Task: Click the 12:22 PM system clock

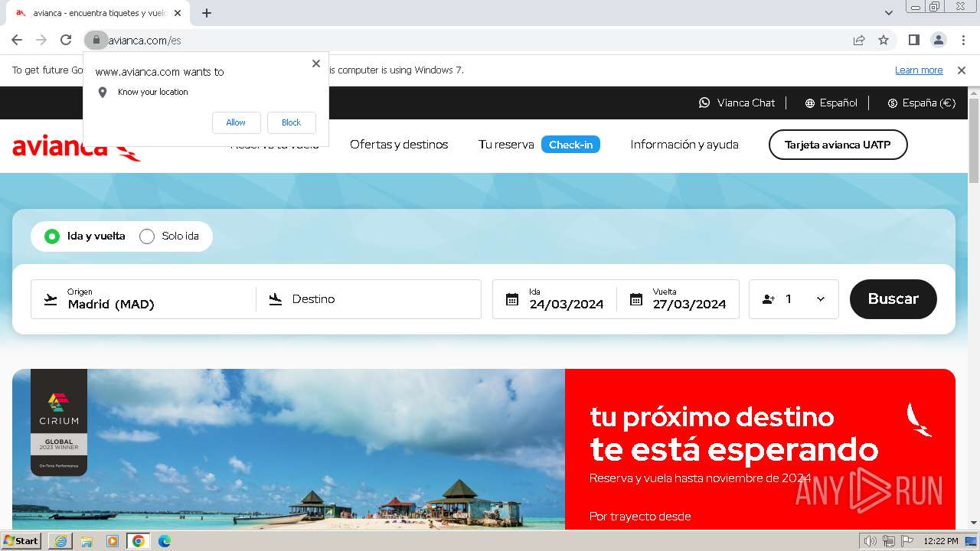Action: 941,541
